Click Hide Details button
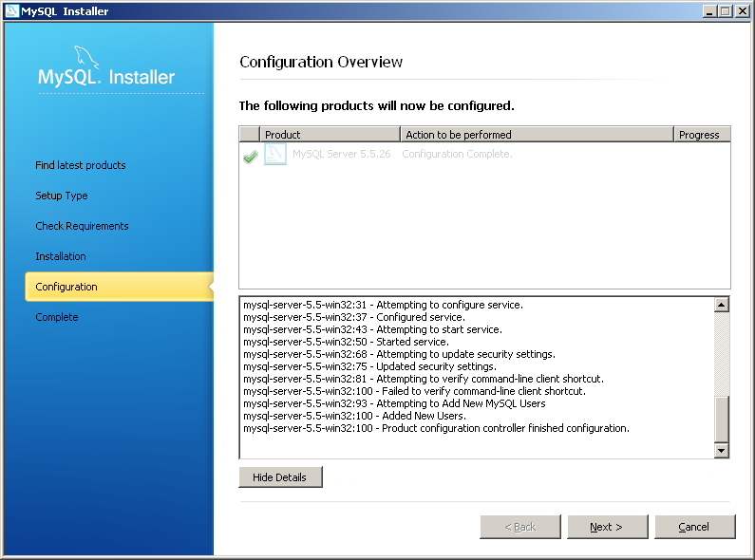 pos(281,477)
